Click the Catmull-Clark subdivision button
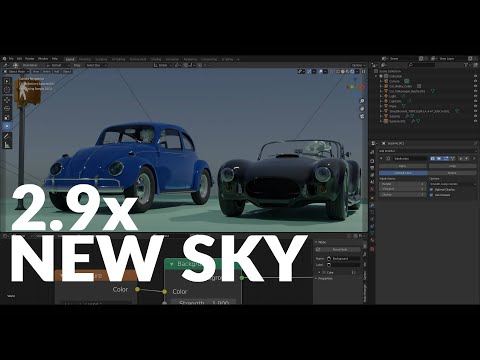Image resolution: width=480 pixels, height=360 pixels. pos(403,173)
